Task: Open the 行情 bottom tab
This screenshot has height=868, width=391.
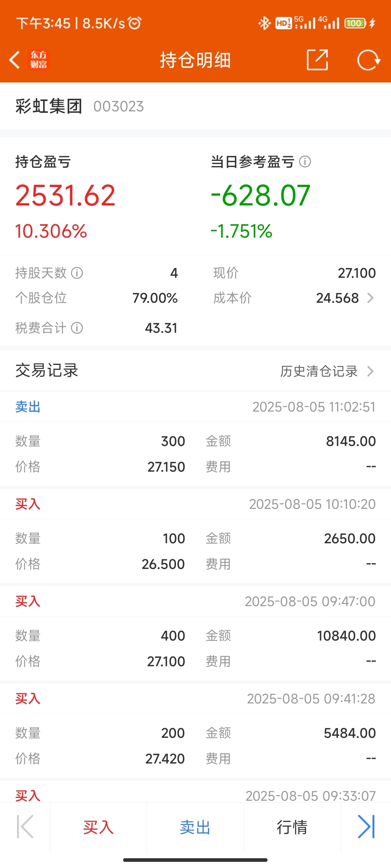Action: tap(292, 827)
